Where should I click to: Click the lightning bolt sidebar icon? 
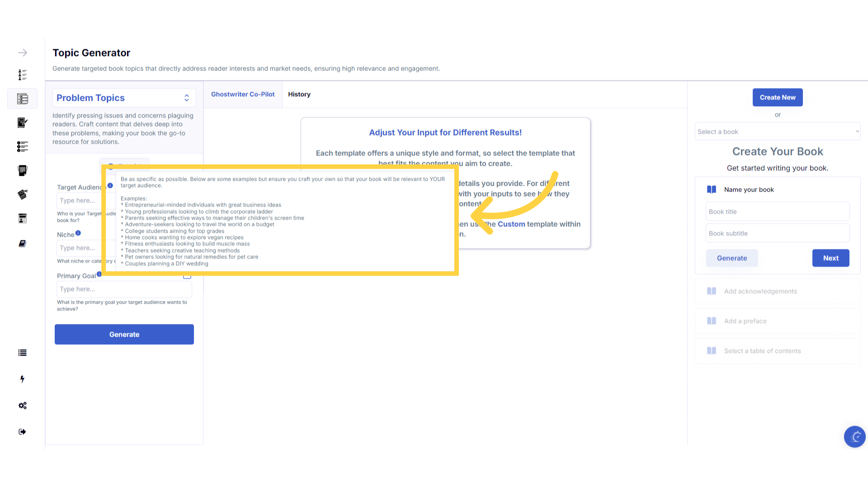(23, 379)
